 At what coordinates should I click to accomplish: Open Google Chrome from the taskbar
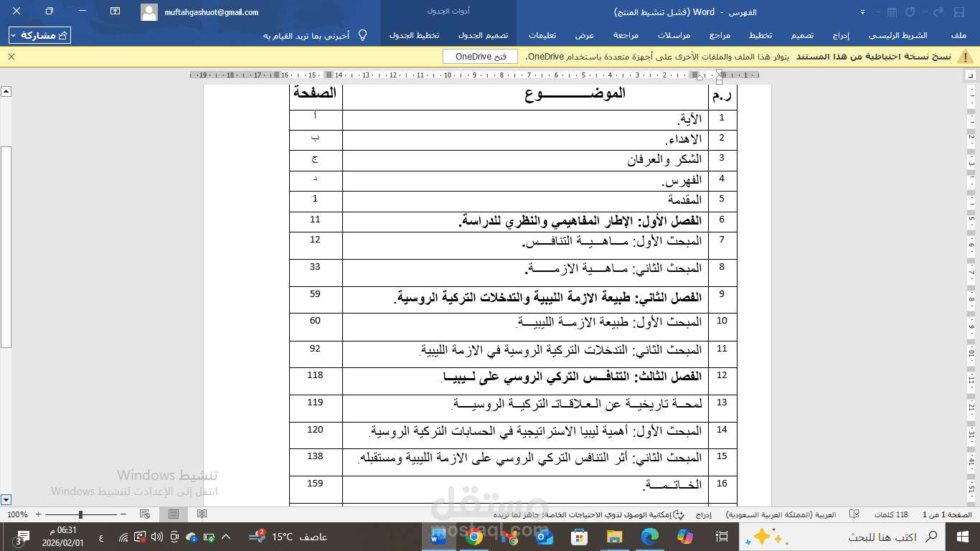click(x=473, y=536)
